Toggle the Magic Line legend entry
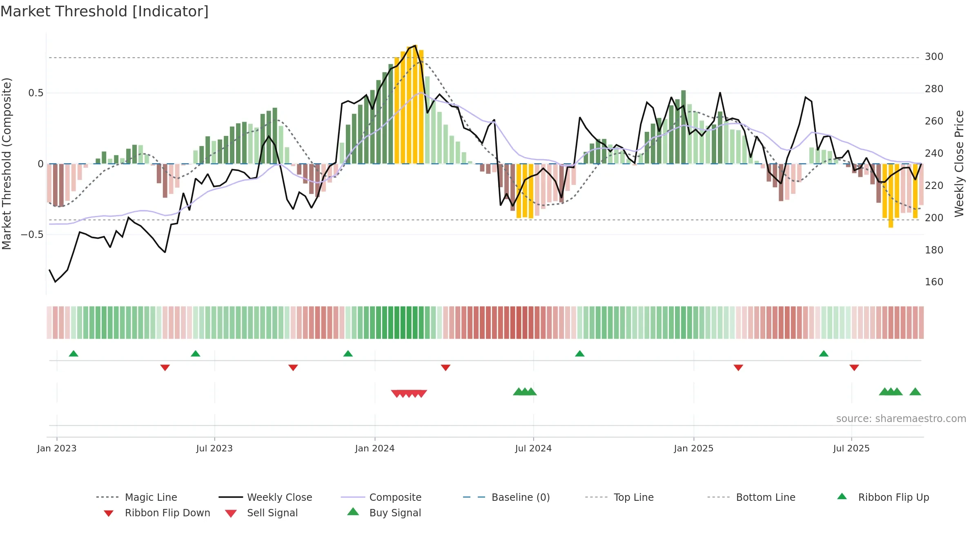The width and height of the screenshot is (980, 551). (x=136, y=497)
